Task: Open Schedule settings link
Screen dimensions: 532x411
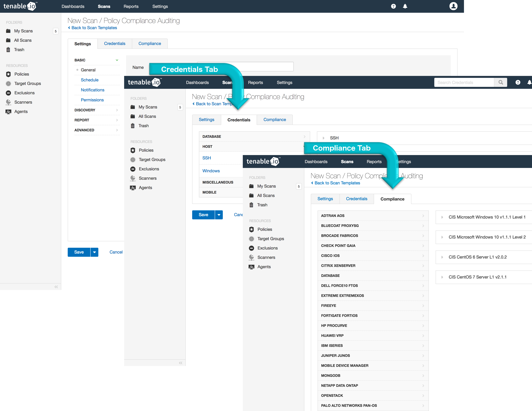Action: coord(90,80)
